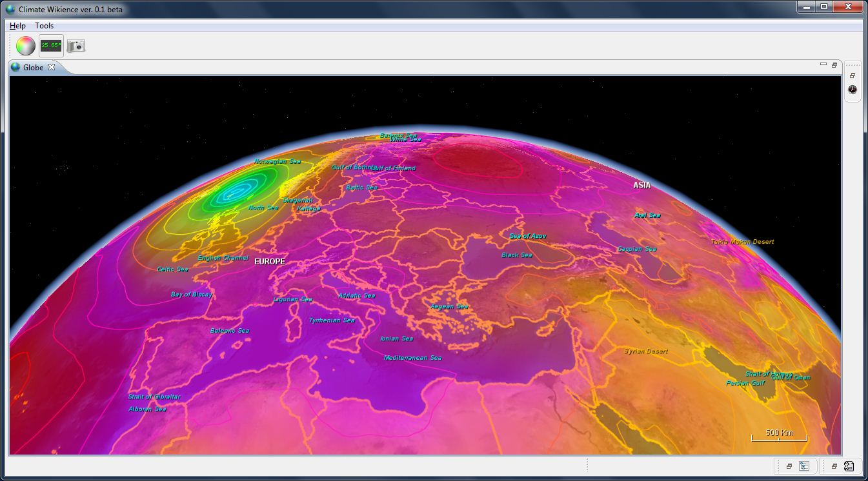Open the color wheel palette tool
Image resolution: width=868 pixels, height=481 pixels.
pos(25,46)
